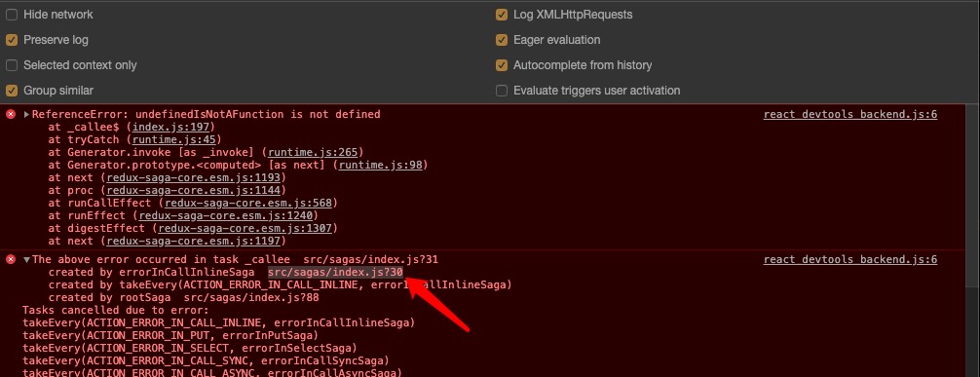The image size is (980, 377).
Task: Disable the Group similar checkbox
Action: (x=12, y=91)
